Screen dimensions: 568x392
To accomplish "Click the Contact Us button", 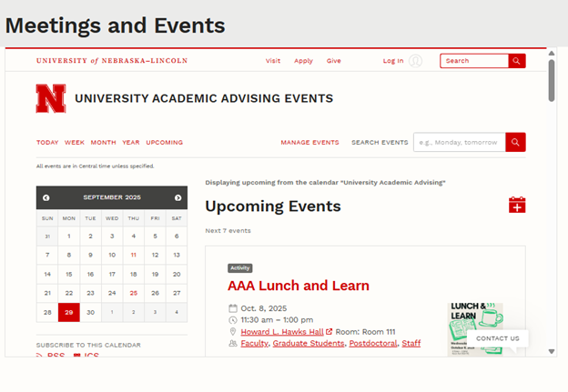I will (497, 338).
